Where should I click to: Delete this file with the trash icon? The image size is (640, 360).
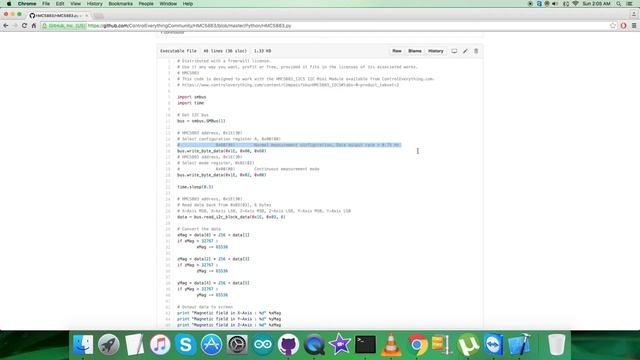476,51
